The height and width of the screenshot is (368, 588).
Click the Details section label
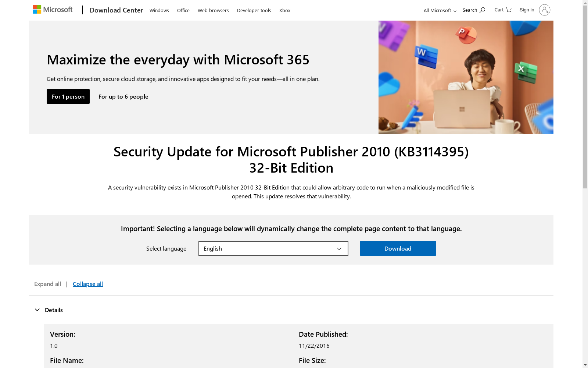tap(54, 310)
